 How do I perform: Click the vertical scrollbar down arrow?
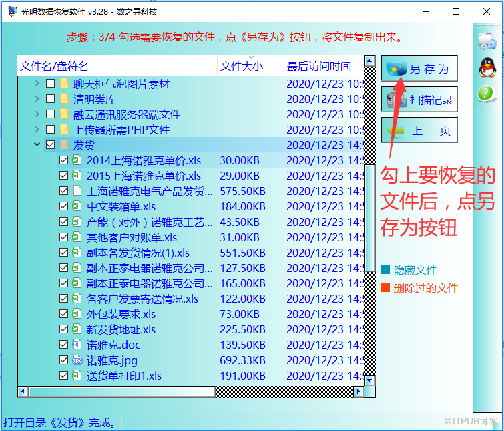tap(370, 380)
